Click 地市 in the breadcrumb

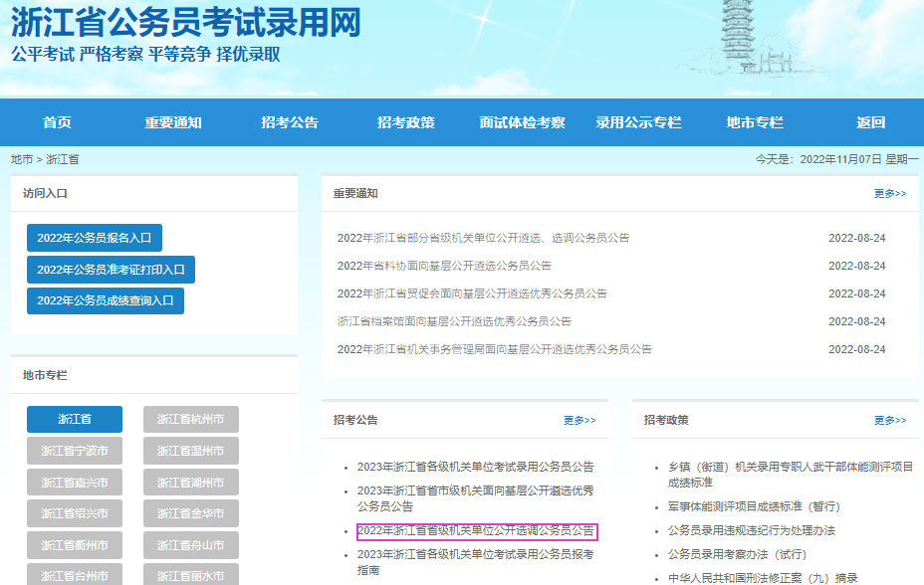pyautogui.click(x=22, y=159)
